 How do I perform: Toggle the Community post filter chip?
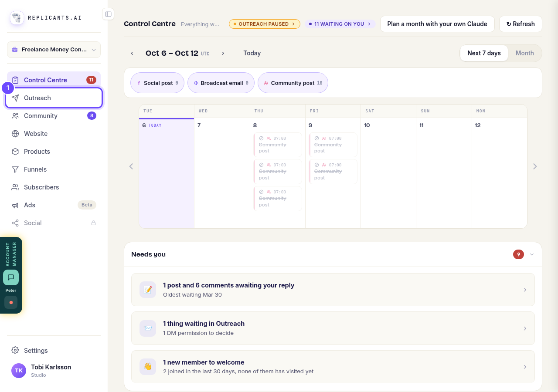point(293,83)
